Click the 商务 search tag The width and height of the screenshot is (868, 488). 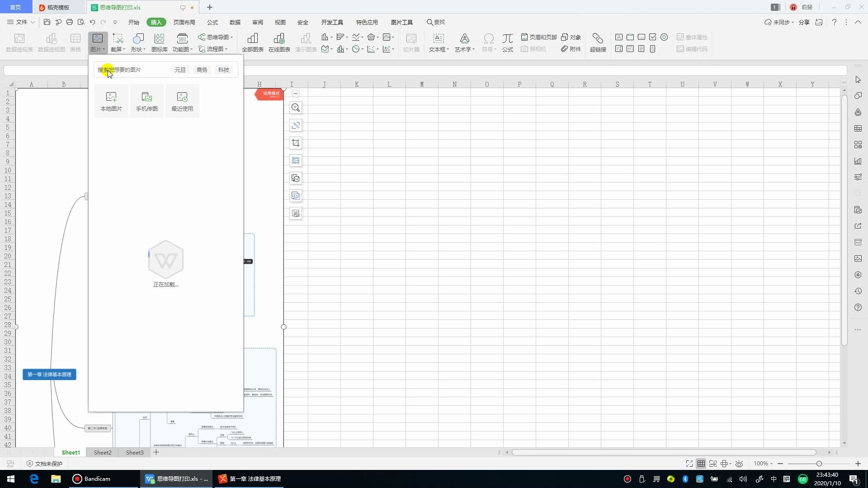(202, 70)
